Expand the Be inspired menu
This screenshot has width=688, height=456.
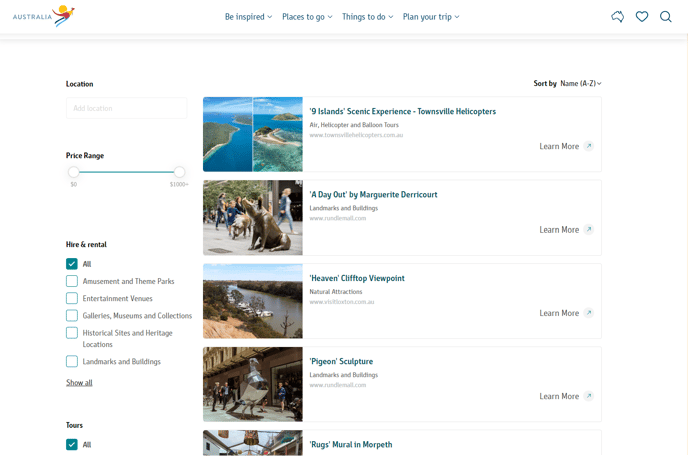[248, 17]
